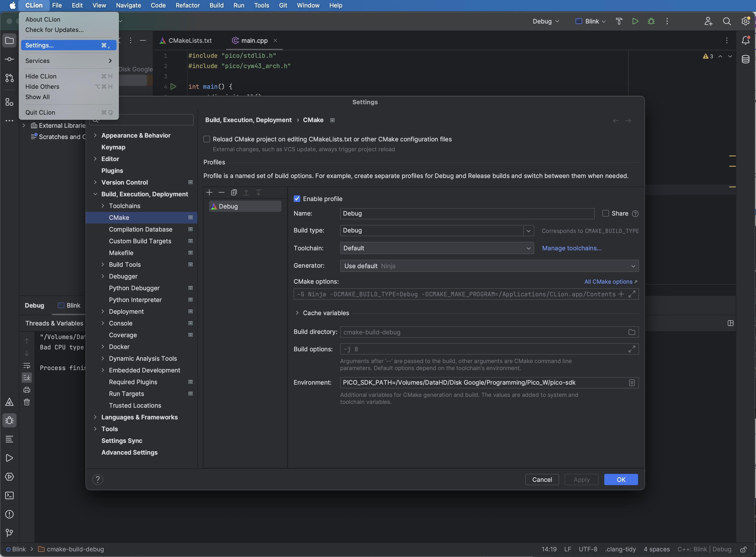Collapse Build, Execution, Deployment section

[95, 194]
